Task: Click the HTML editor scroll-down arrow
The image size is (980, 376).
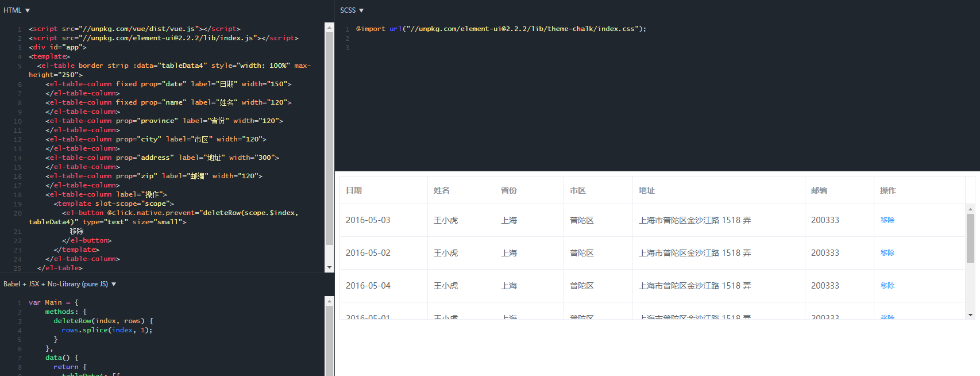Action: click(x=329, y=267)
